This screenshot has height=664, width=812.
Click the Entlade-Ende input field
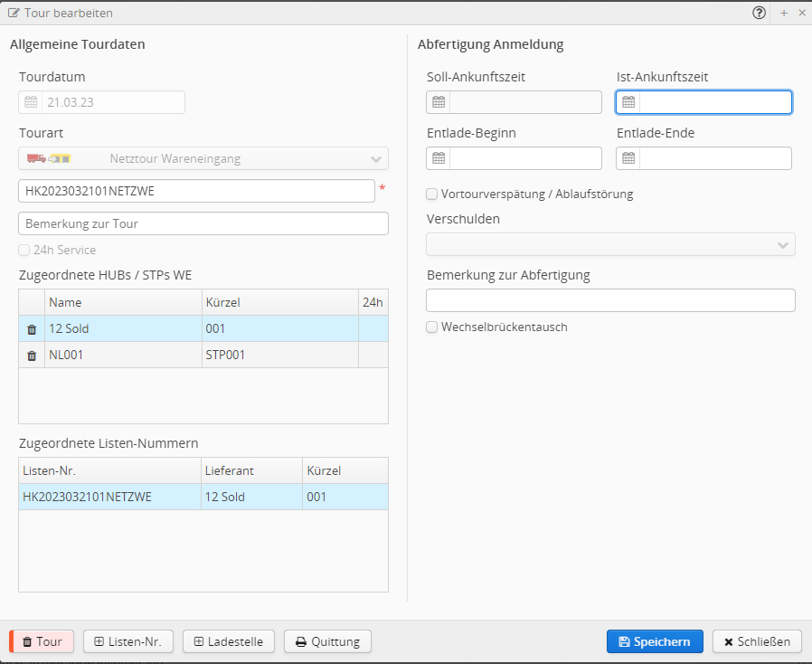(x=715, y=158)
